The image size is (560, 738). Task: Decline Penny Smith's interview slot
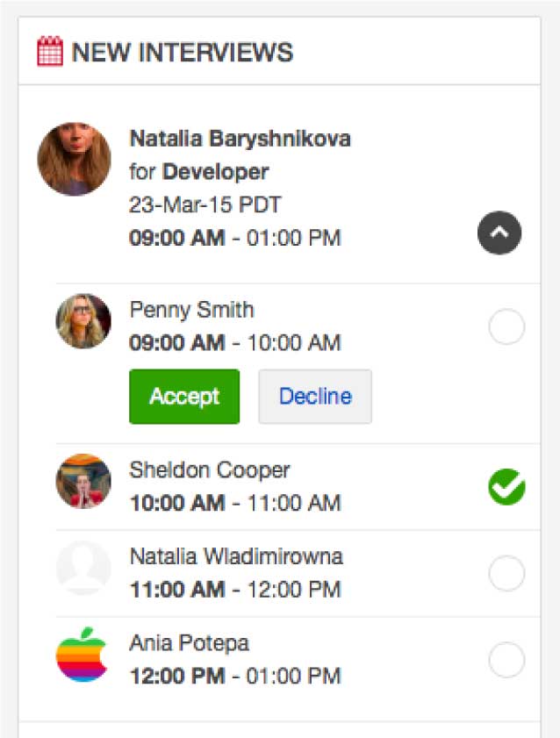[315, 397]
